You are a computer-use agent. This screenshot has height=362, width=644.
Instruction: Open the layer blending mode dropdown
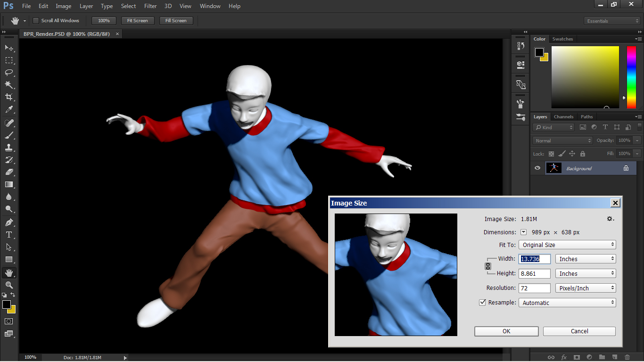[x=562, y=140]
